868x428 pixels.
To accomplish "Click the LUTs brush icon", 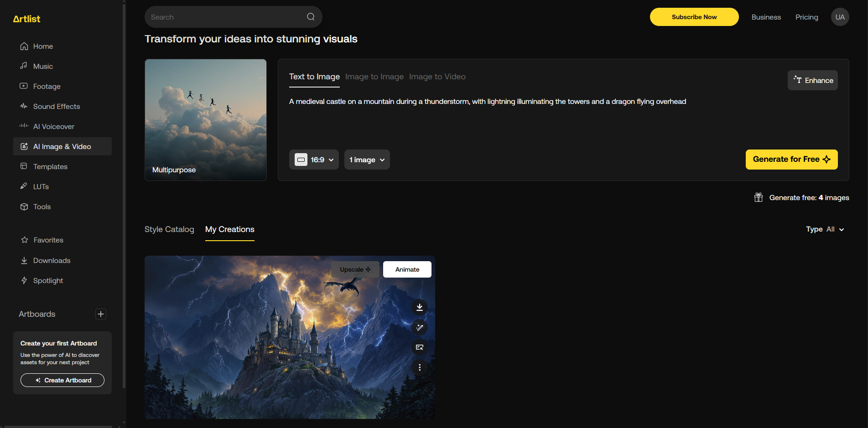I will [24, 186].
